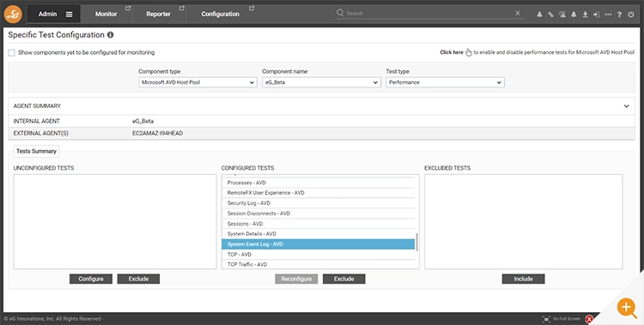The height and width of the screenshot is (325, 644).
Task: Click the Go Full Screen link
Action: 567,319
